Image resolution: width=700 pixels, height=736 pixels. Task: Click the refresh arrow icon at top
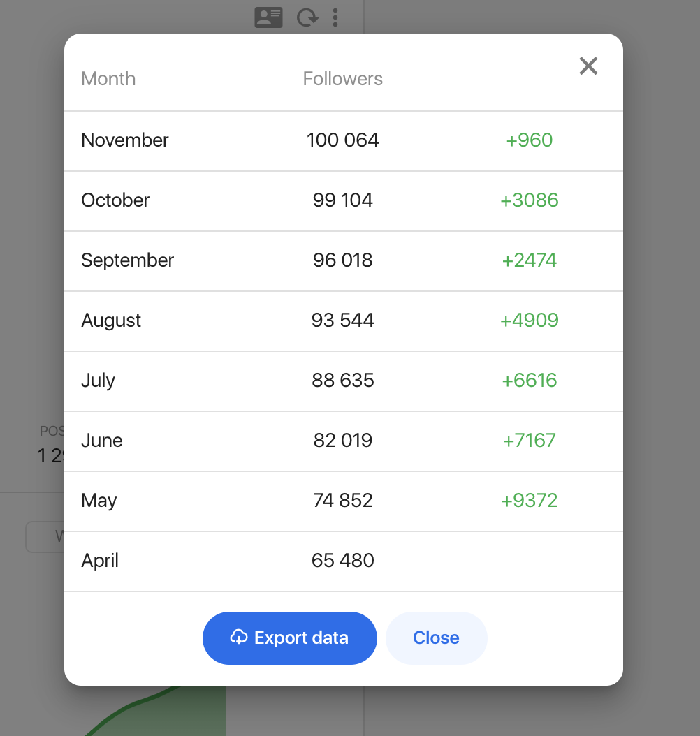point(307,17)
